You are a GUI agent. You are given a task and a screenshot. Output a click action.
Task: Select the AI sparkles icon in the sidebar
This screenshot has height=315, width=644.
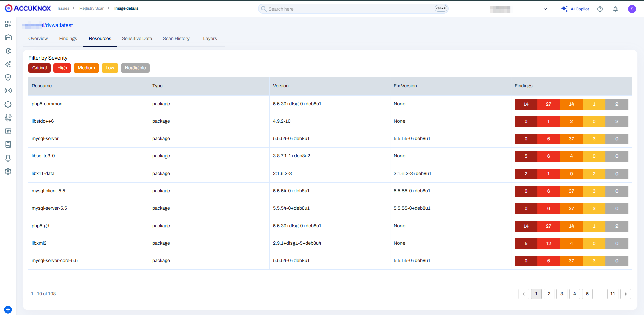tap(8, 64)
